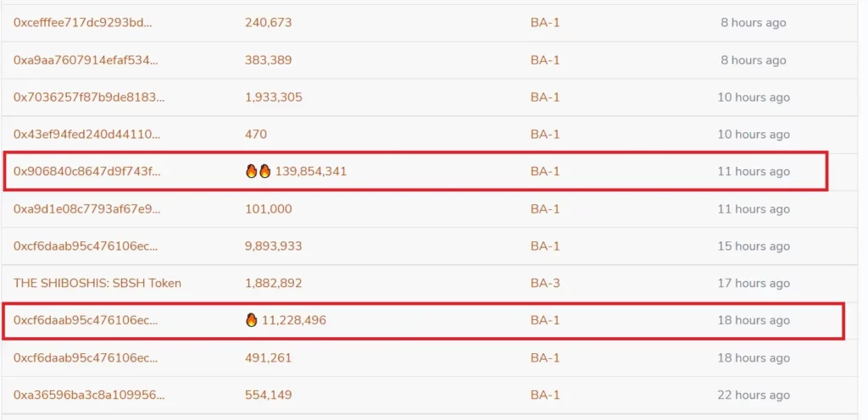Open address 0x7036257f87b9de8183...

point(89,97)
